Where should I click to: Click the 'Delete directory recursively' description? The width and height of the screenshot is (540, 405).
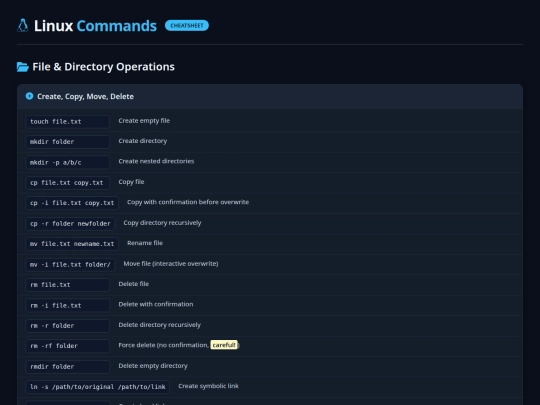point(159,325)
